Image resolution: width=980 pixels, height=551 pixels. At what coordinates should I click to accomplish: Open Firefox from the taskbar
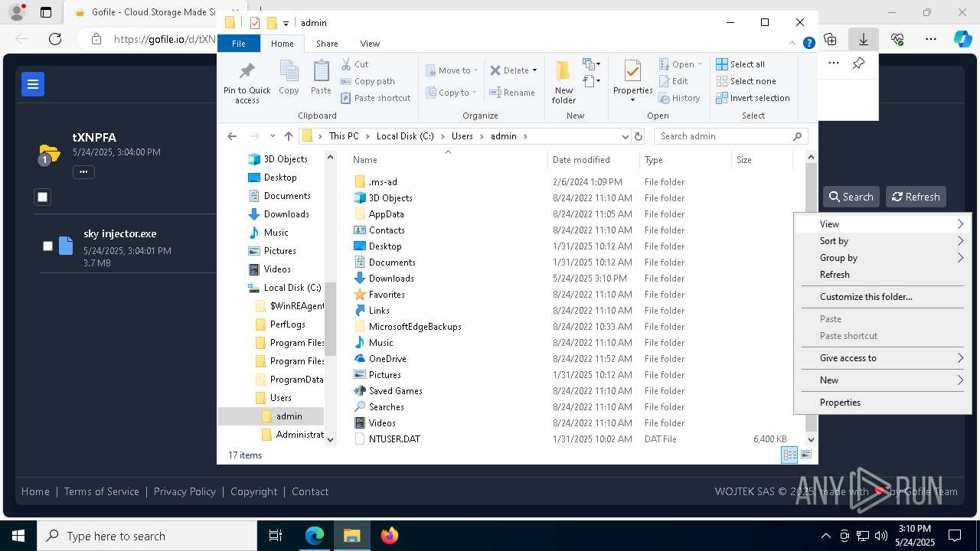pos(390,536)
